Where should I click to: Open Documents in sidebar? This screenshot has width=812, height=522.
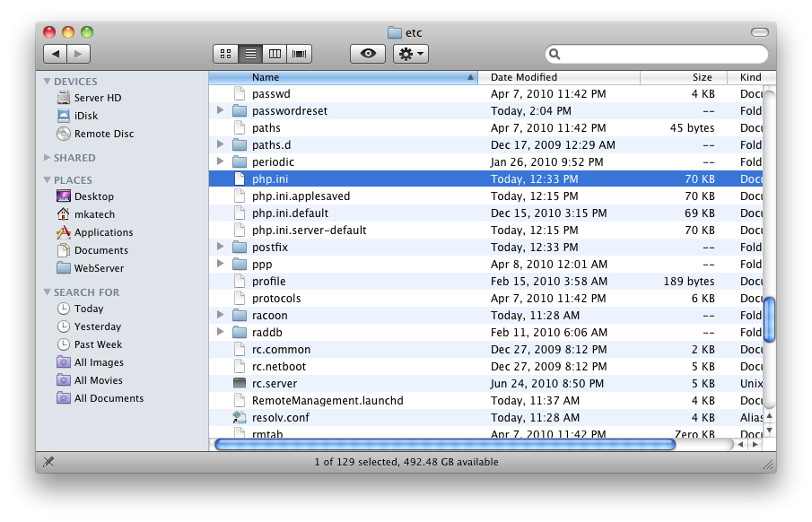92,250
